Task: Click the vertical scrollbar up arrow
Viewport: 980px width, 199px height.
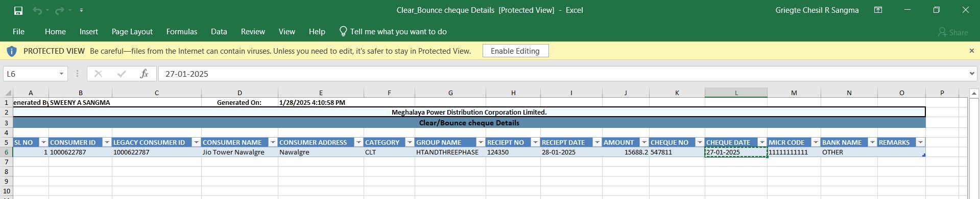Action: (x=974, y=93)
